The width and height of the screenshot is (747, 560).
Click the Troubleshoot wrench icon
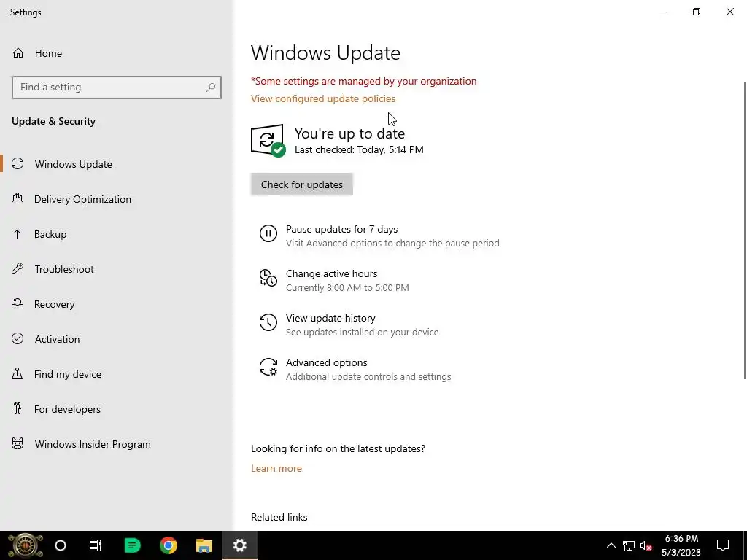(18, 268)
